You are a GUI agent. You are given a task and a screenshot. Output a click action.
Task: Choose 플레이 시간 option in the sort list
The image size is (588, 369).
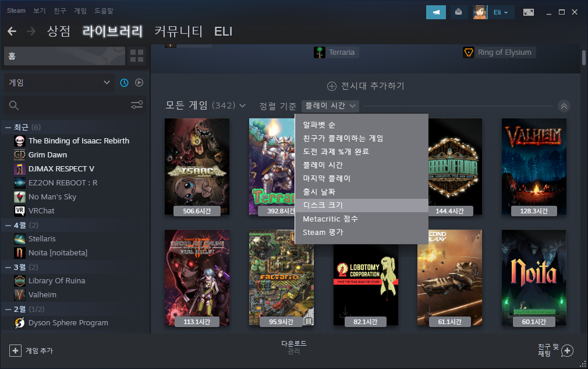tap(362, 165)
